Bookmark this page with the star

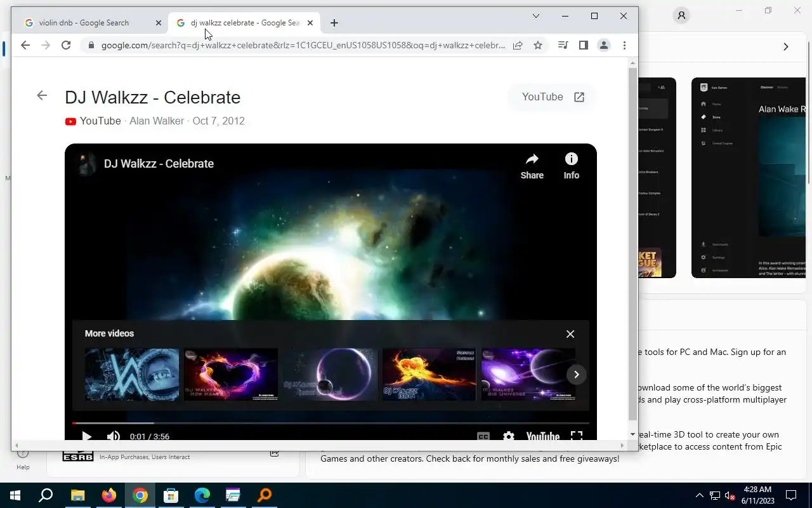538,45
